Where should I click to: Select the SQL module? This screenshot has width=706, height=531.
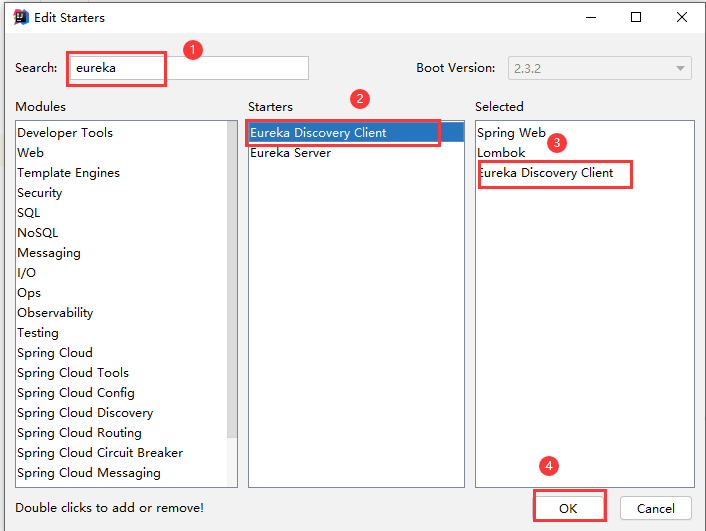point(122,213)
